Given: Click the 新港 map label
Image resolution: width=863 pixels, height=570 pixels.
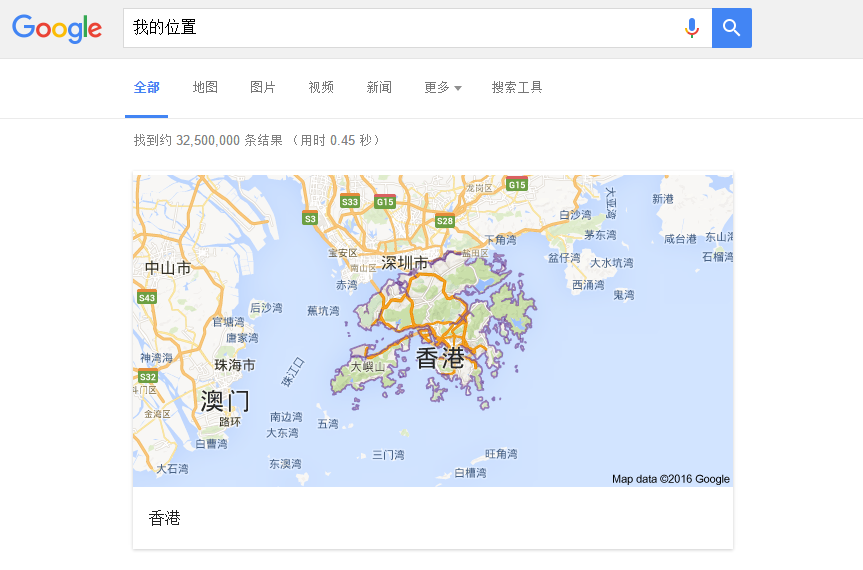Looking at the screenshot, I should click(x=663, y=199).
